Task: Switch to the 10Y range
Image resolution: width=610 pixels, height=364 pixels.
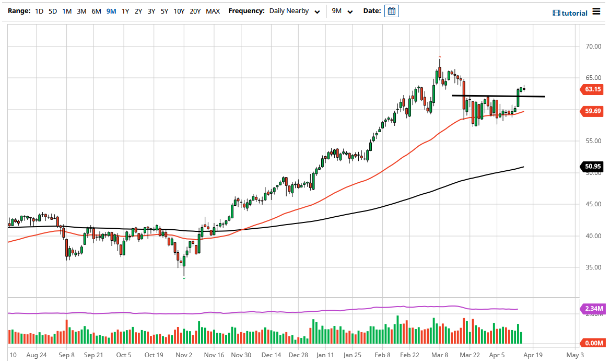Action: [179, 11]
